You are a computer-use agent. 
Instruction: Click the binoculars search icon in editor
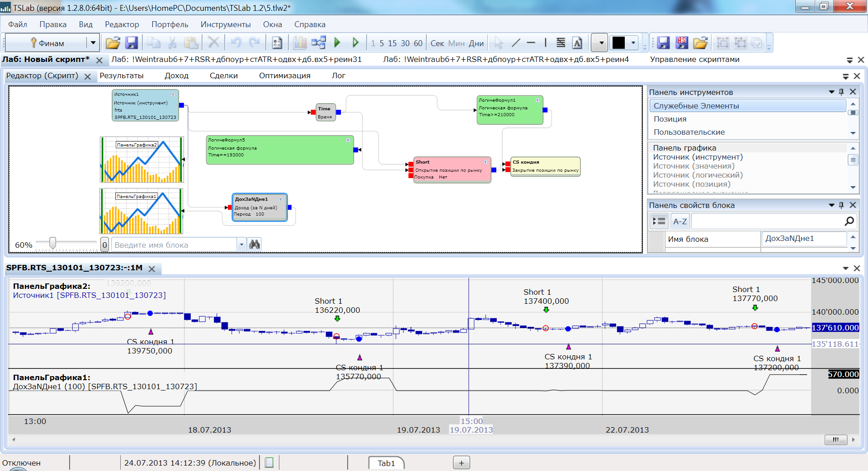pyautogui.click(x=255, y=245)
